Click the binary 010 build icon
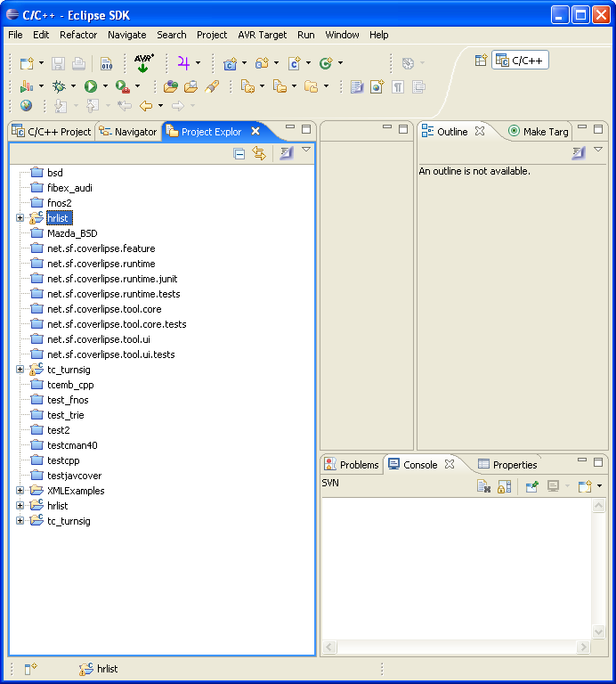 click(106, 64)
